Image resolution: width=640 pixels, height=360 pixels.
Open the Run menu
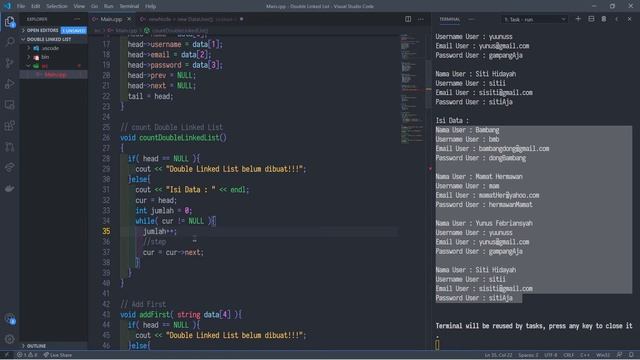pos(109,6)
